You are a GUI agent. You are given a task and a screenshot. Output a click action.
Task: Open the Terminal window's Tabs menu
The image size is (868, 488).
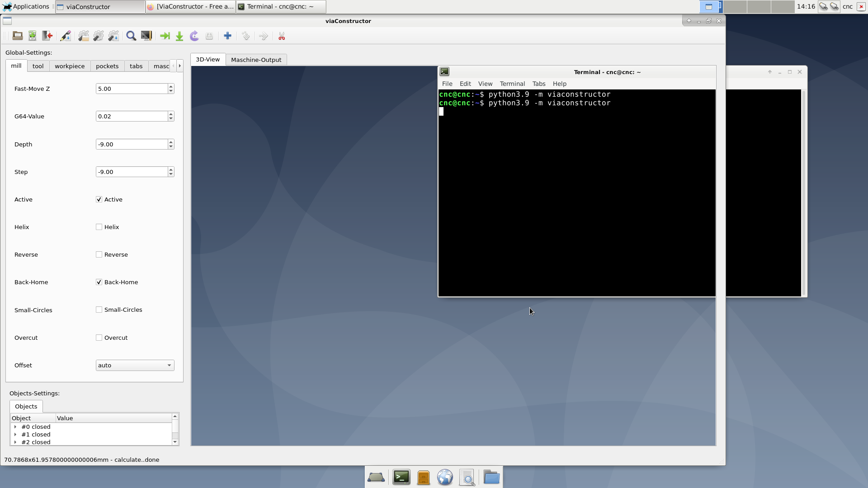click(538, 84)
